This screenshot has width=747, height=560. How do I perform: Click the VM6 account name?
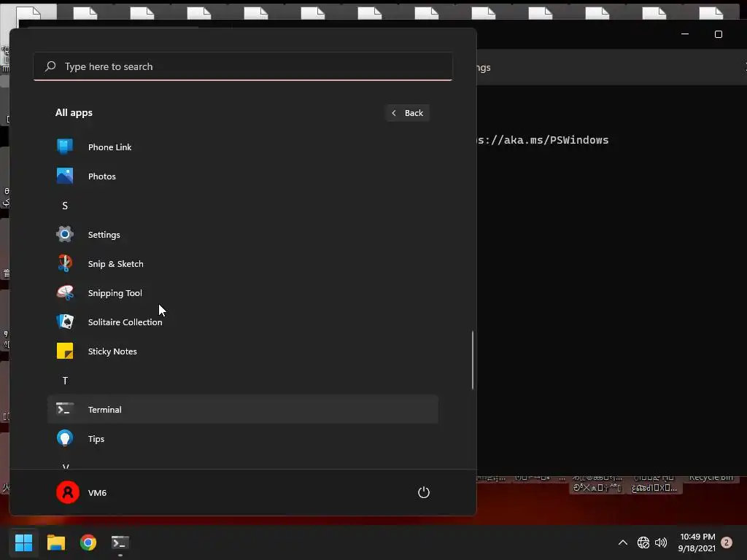click(x=97, y=493)
